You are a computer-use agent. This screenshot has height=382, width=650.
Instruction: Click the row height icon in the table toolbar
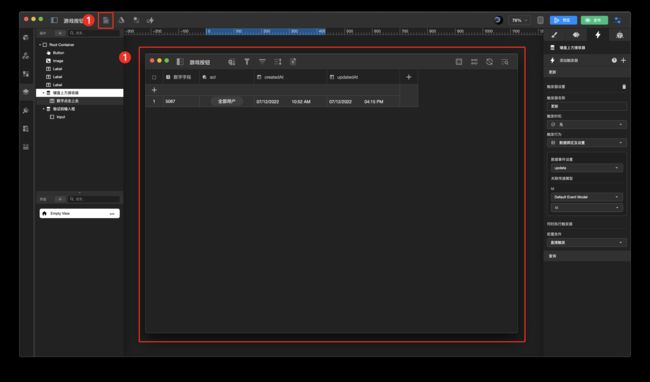coord(278,62)
